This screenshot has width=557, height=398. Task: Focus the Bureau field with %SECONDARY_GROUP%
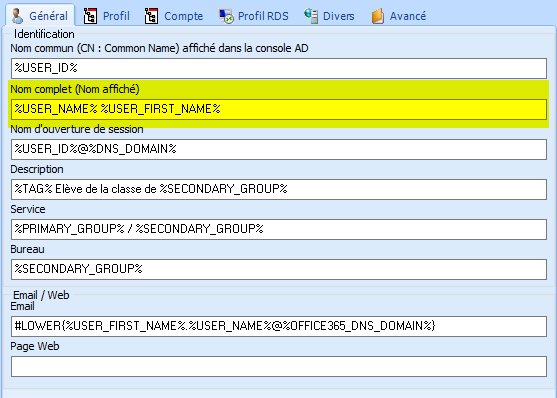pyautogui.click(x=279, y=269)
